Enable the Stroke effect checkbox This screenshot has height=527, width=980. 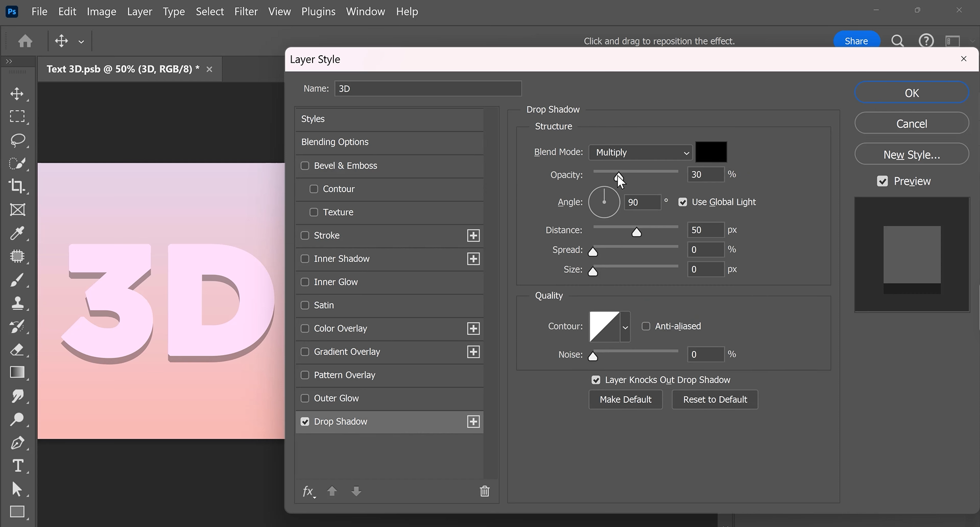[x=305, y=236]
